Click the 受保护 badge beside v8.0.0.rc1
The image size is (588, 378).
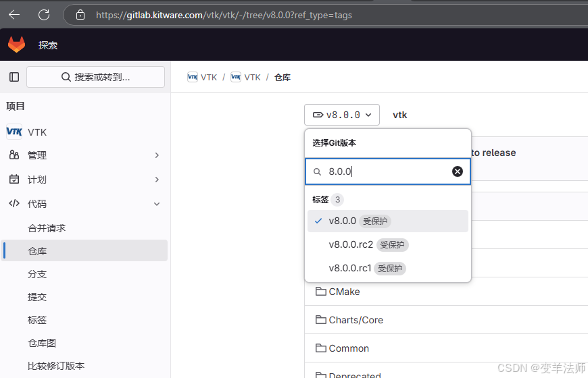pyautogui.click(x=390, y=268)
